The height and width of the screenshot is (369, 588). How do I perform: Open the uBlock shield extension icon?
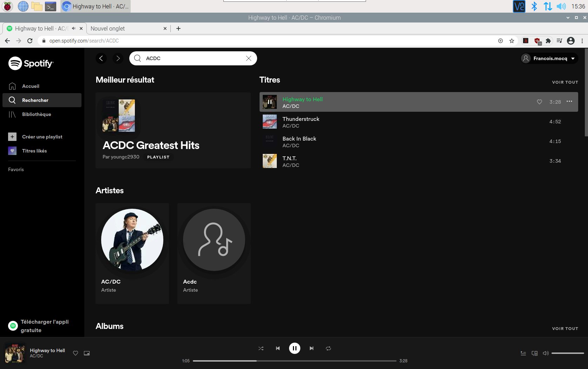pos(537,41)
